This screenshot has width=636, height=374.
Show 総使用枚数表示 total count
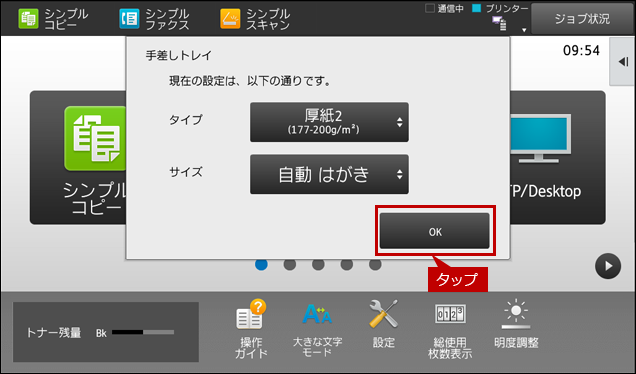(x=450, y=331)
